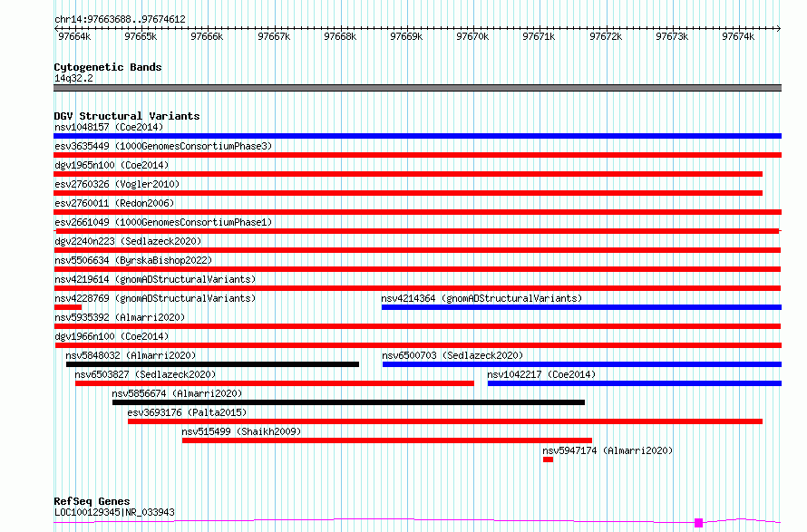Click the small red nsv5947174 variant block

(548, 459)
